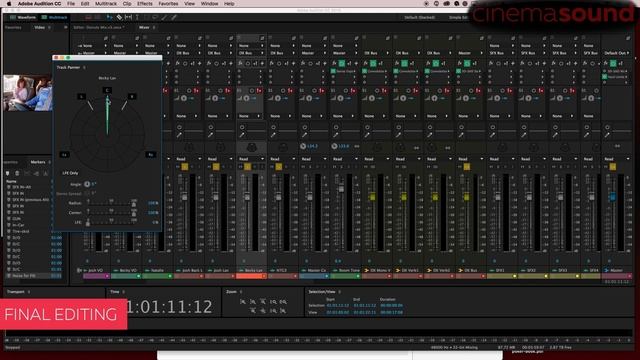Click the trash icon in Markers panel toolbar
Image resolution: width=640 pixels, height=360 pixels.
coord(17,173)
